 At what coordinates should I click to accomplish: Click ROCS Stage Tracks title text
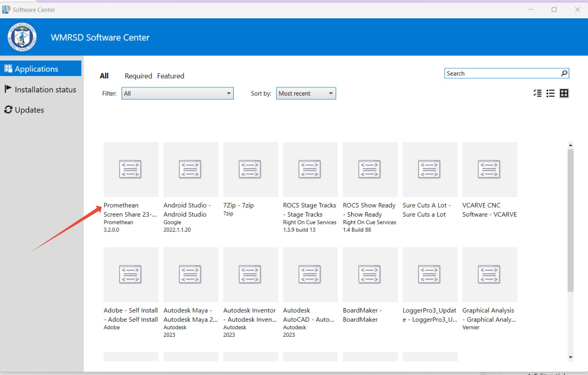pos(310,210)
